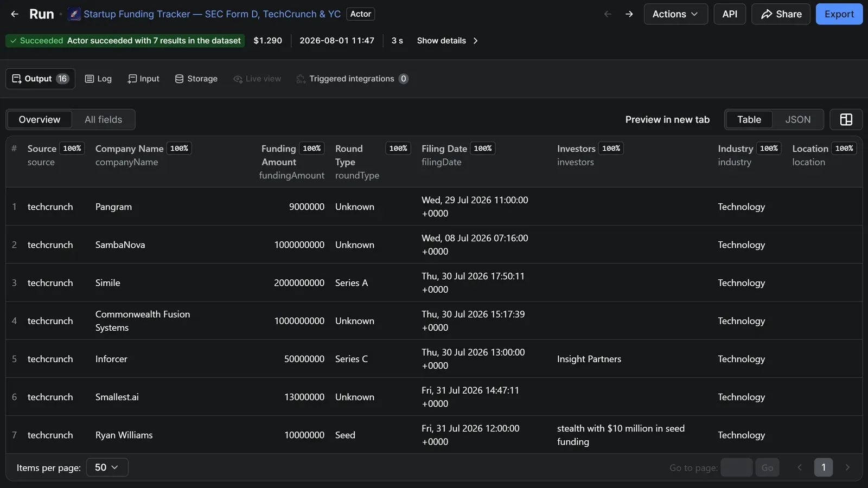The height and width of the screenshot is (488, 868).
Task: Click the Series A round type
Action: (x=352, y=282)
